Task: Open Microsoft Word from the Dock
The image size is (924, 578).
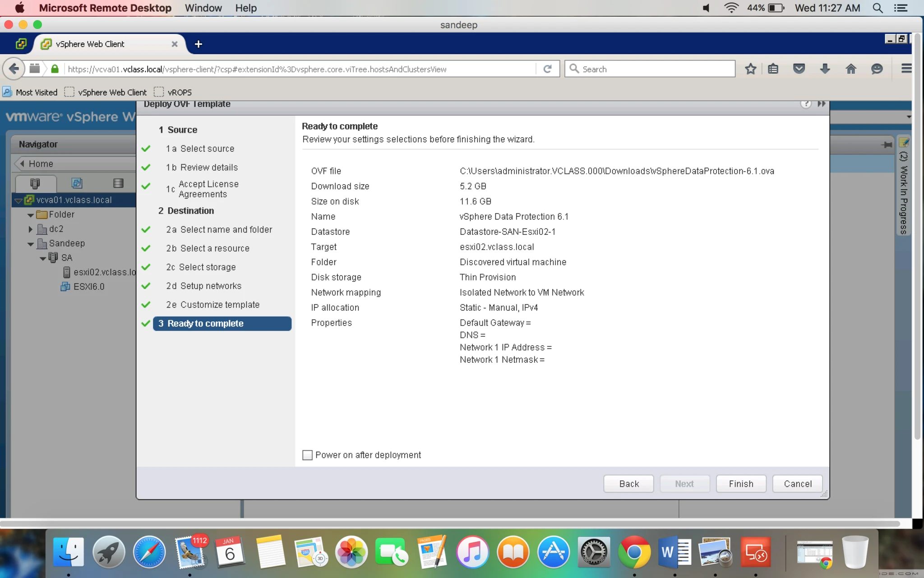Action: point(675,552)
